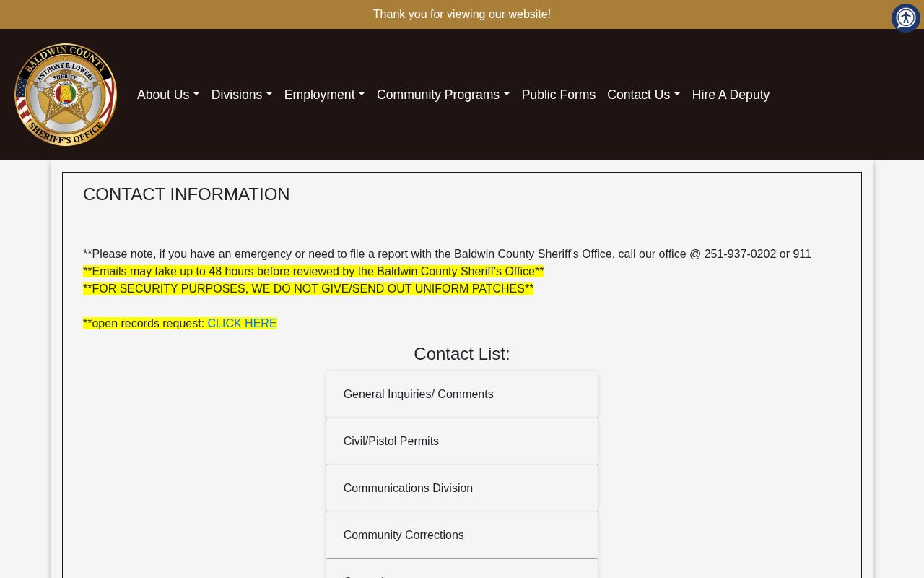Expand the Contact Us dropdown
Viewport: 924px width, 578px height.
click(644, 95)
